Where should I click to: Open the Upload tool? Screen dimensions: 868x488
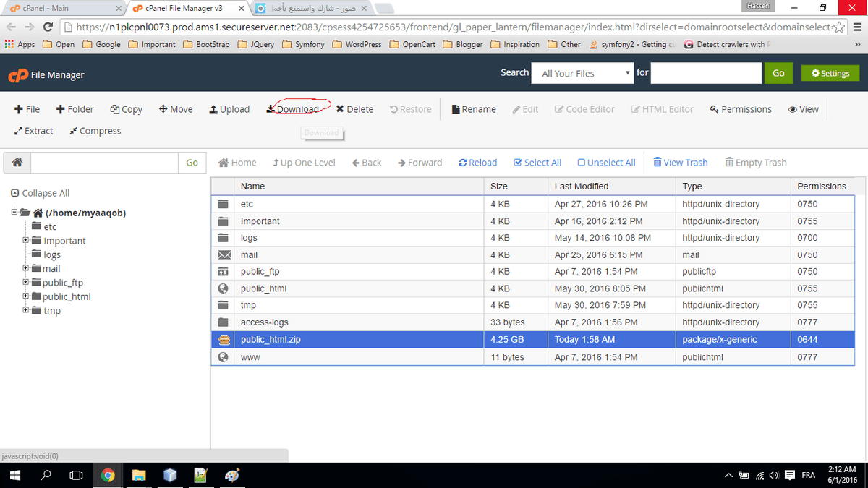[x=229, y=109]
